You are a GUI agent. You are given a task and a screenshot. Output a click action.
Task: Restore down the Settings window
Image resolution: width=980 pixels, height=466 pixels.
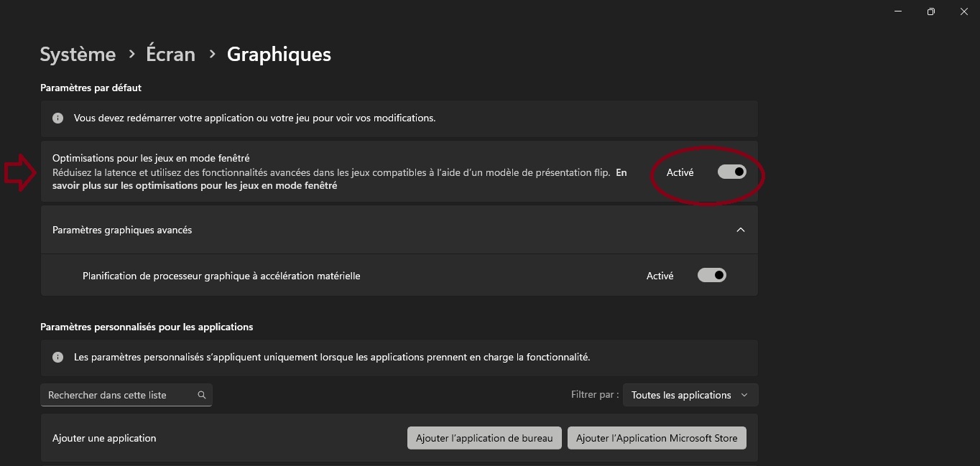tap(931, 11)
